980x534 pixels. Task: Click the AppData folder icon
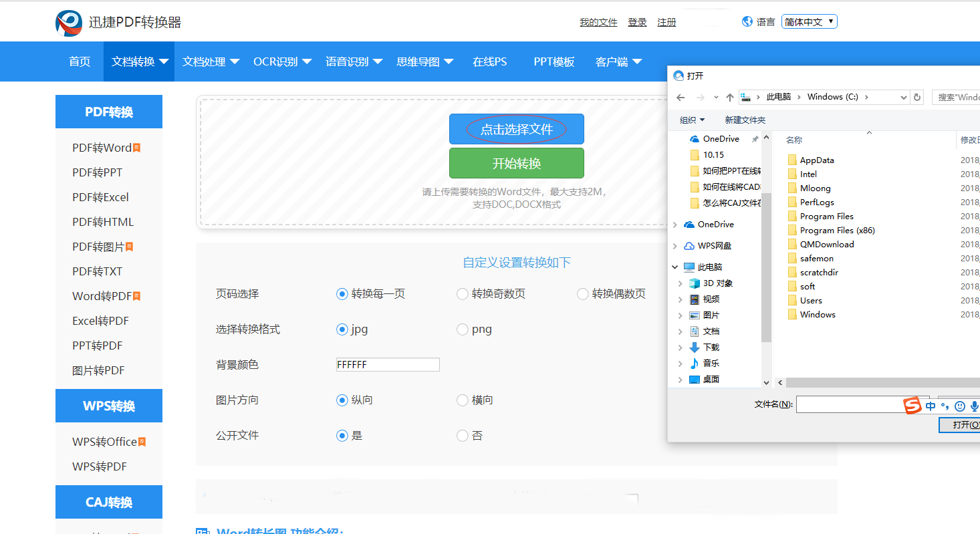click(792, 160)
